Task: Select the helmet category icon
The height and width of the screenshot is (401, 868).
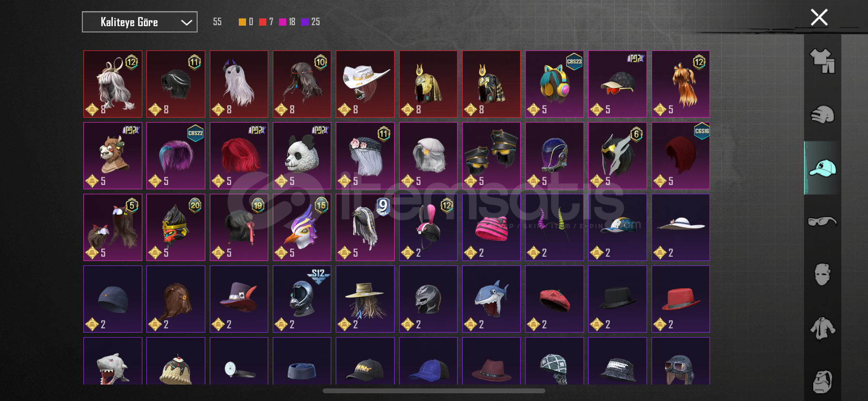Action: 822,115
